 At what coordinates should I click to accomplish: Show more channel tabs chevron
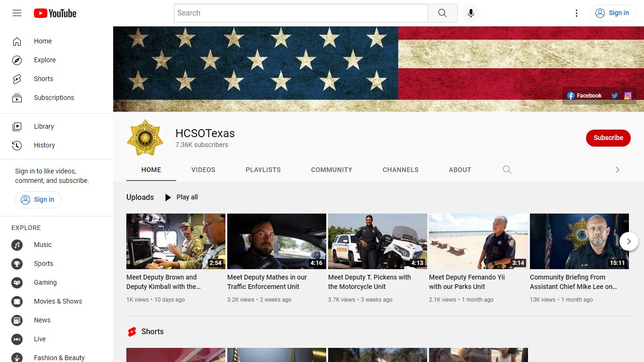(618, 170)
